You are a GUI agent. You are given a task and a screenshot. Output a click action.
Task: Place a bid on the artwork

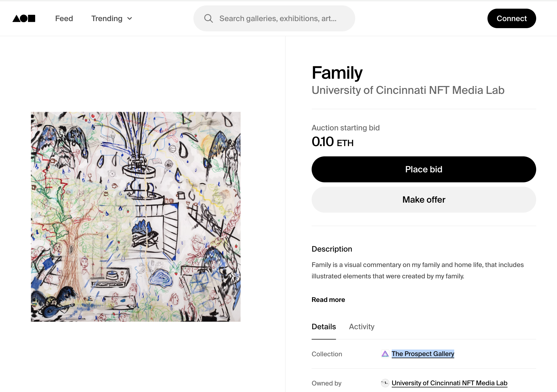pyautogui.click(x=424, y=169)
